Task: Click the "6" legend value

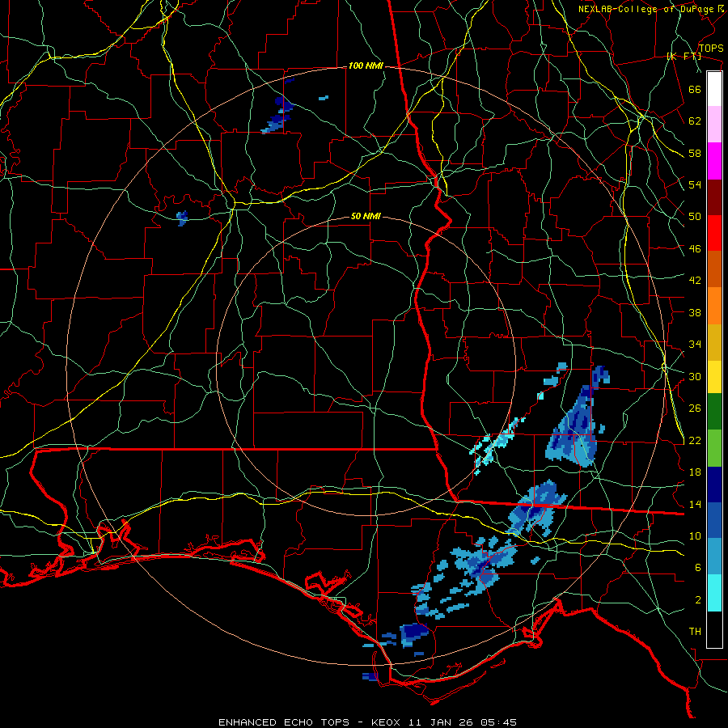Action: tap(698, 568)
